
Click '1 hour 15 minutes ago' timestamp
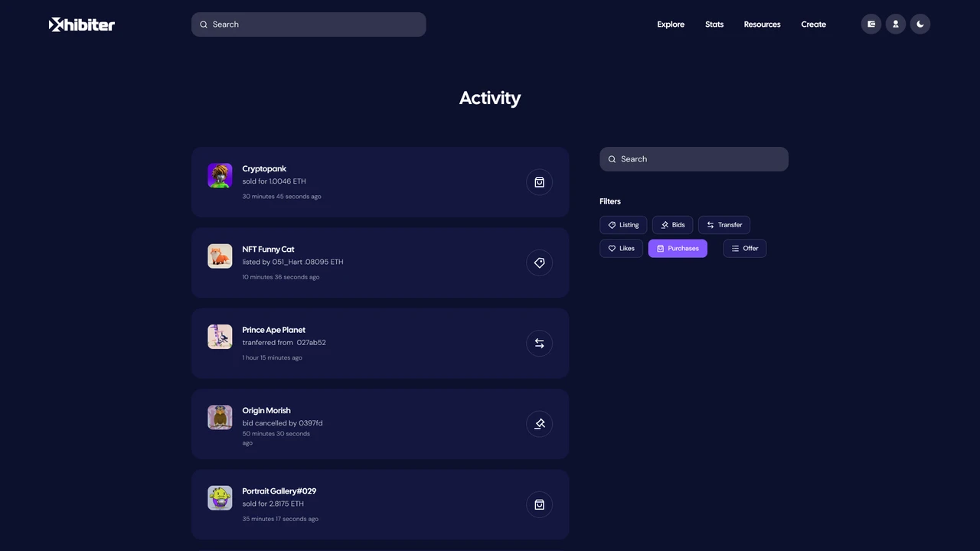pyautogui.click(x=273, y=357)
